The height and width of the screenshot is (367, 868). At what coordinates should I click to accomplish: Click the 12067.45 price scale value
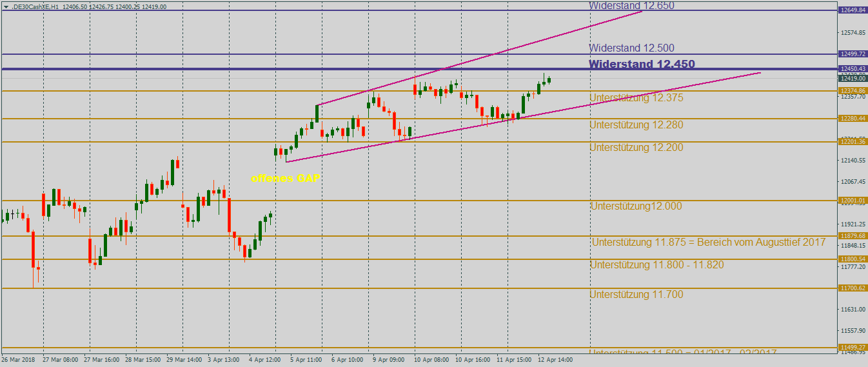coord(853,181)
